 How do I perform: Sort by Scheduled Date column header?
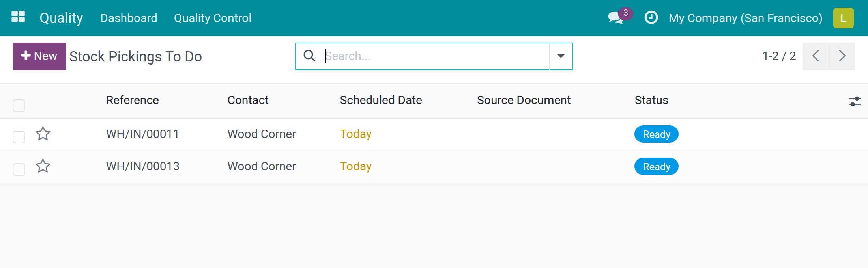click(x=381, y=100)
